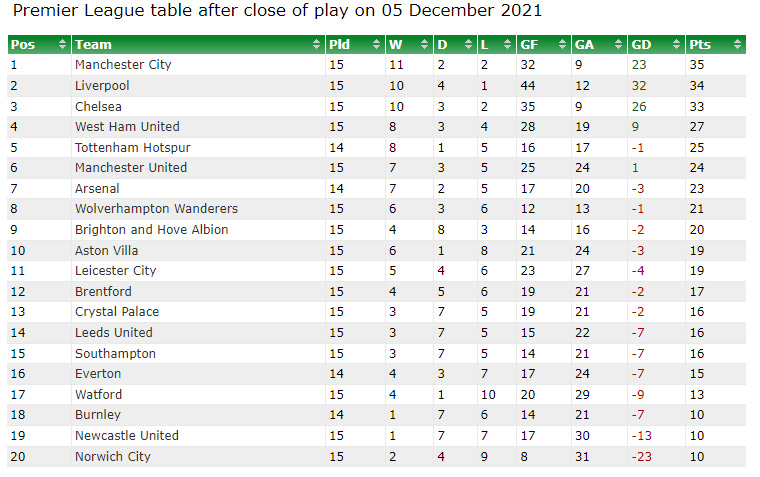Select the Liverpool row team cell
The height and width of the screenshot is (477, 760).
tap(102, 85)
